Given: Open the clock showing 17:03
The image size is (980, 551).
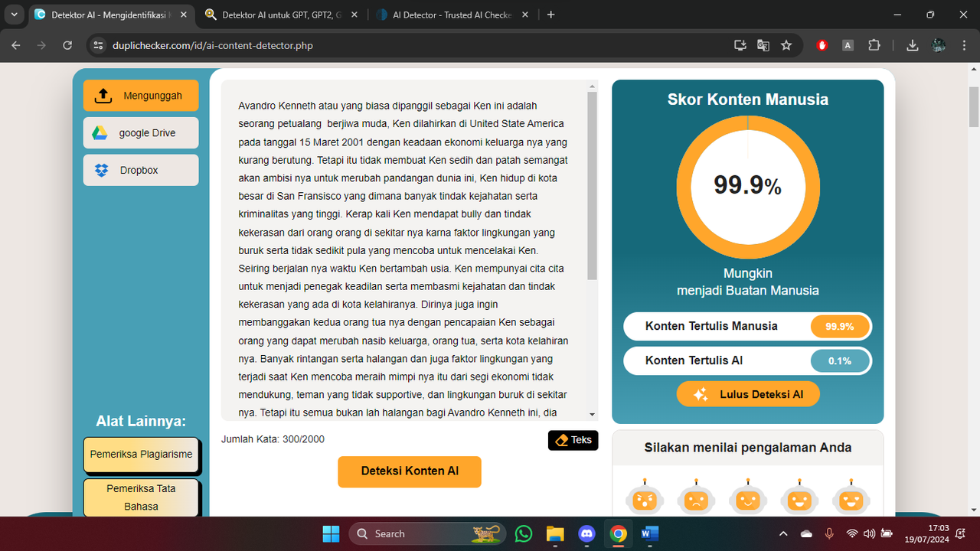Looking at the screenshot, I should click(929, 533).
